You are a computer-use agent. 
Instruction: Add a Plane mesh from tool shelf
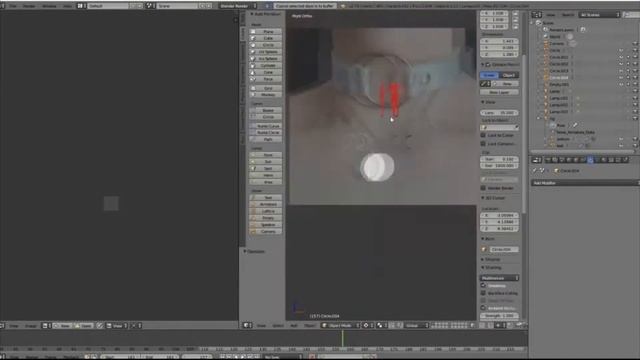point(266,31)
